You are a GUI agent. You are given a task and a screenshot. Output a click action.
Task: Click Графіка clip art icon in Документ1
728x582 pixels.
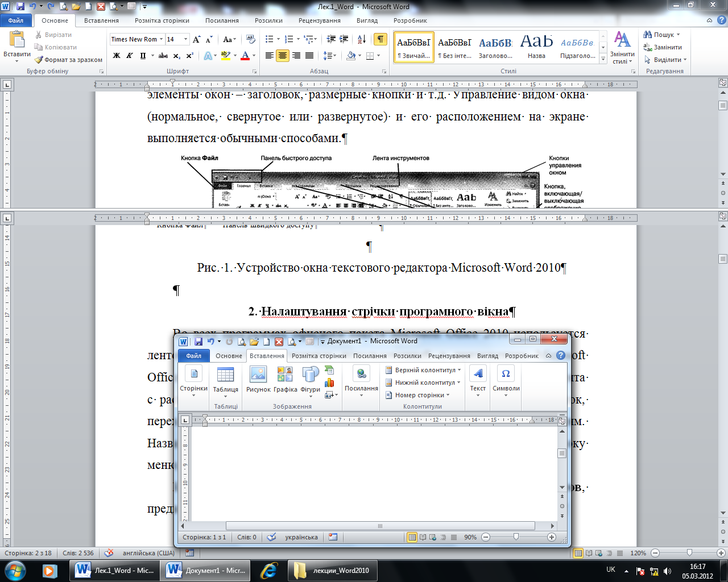[286, 380]
